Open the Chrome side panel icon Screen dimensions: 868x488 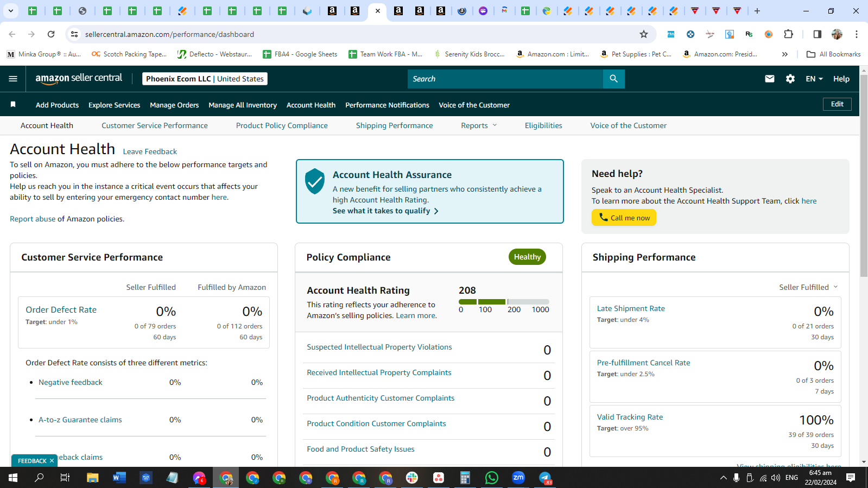click(817, 34)
